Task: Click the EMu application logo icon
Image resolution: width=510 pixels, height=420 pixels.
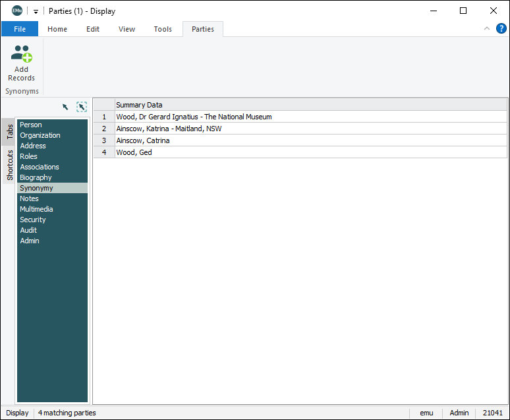Action: click(x=17, y=11)
